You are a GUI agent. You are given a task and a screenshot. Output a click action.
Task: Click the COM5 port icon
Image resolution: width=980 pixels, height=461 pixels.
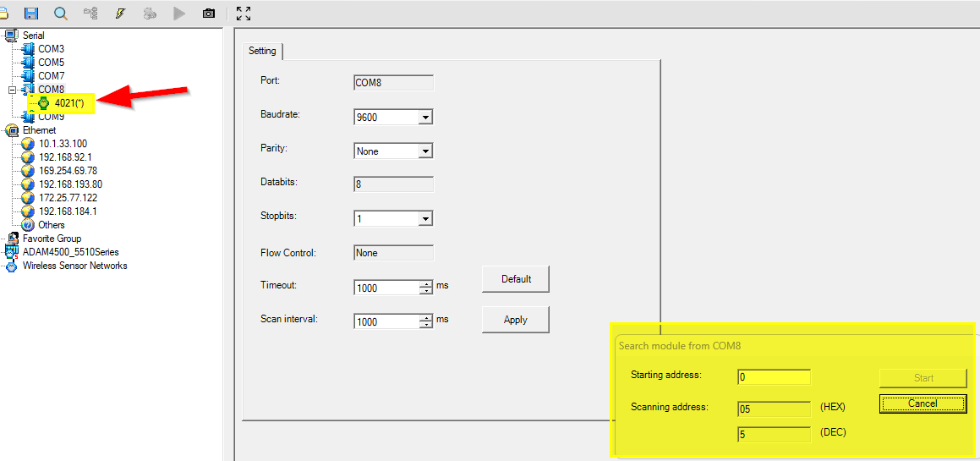[x=28, y=63]
